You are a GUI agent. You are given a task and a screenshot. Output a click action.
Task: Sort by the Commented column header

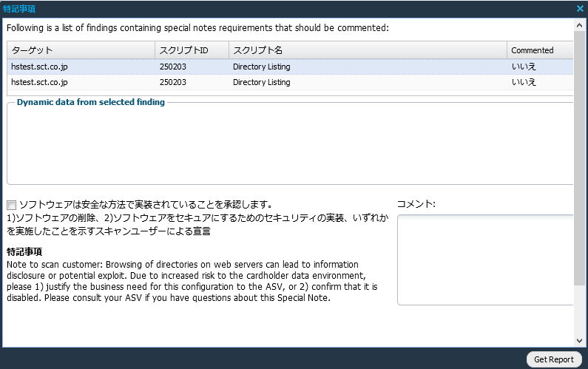coord(540,50)
